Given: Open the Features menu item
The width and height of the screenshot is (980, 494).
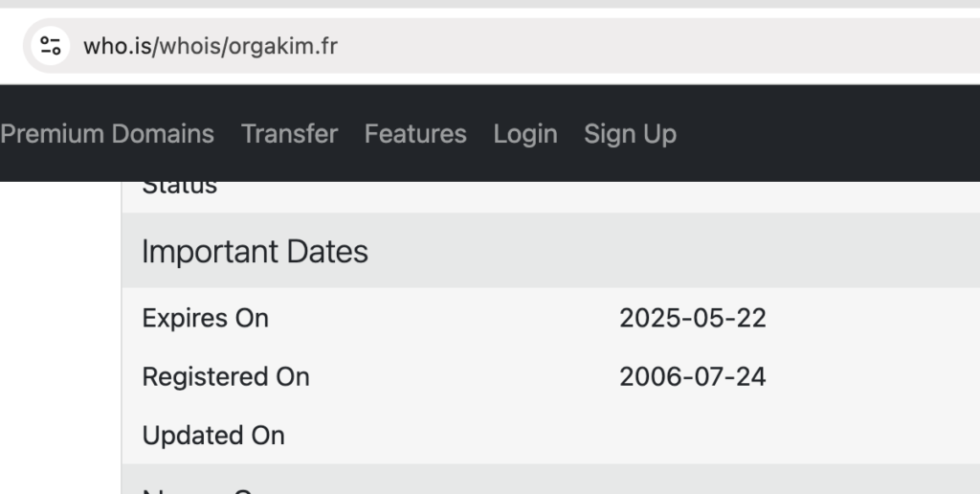Looking at the screenshot, I should [415, 134].
